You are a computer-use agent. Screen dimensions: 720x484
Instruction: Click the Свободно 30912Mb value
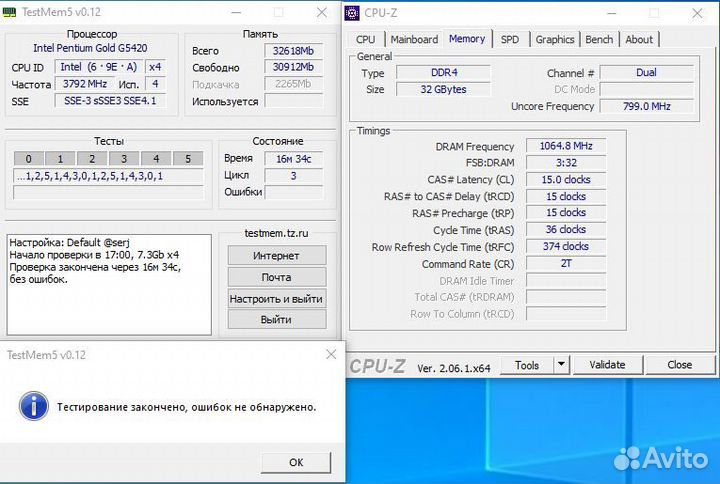293,68
